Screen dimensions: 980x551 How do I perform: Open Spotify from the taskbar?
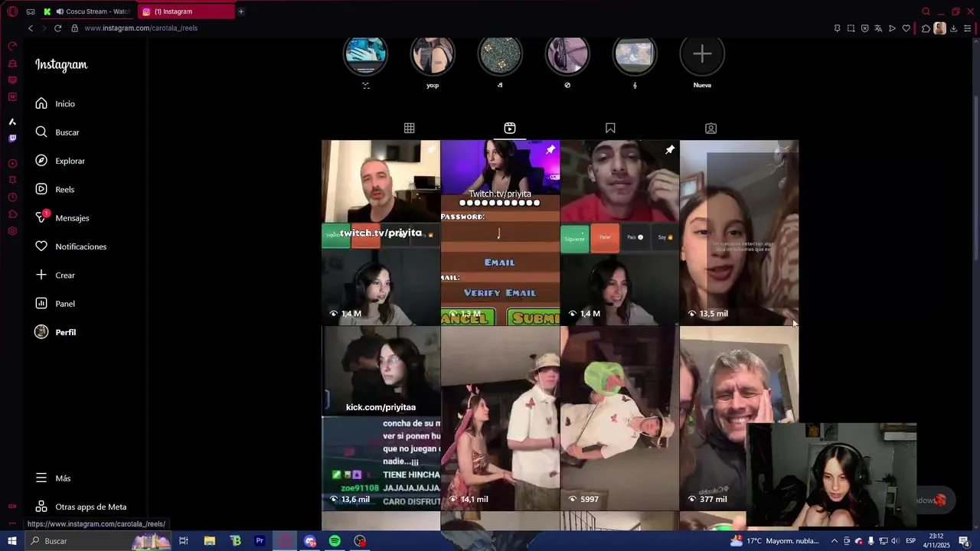coord(335,541)
